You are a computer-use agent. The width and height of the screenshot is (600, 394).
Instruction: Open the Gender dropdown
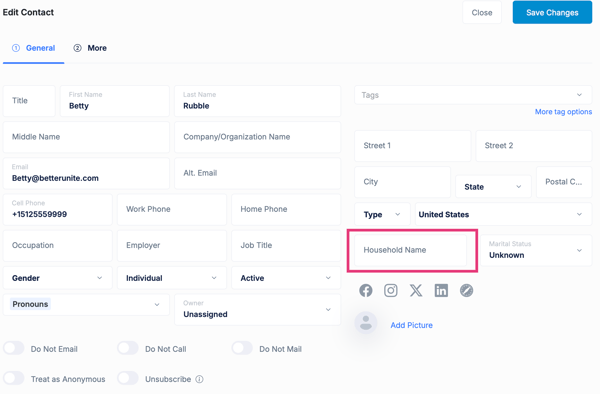[x=57, y=278]
